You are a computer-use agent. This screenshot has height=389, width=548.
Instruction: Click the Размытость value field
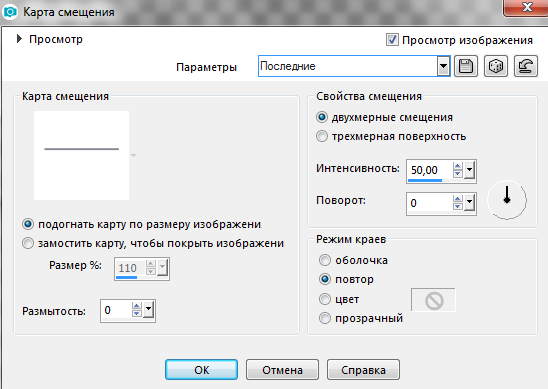[x=116, y=310]
